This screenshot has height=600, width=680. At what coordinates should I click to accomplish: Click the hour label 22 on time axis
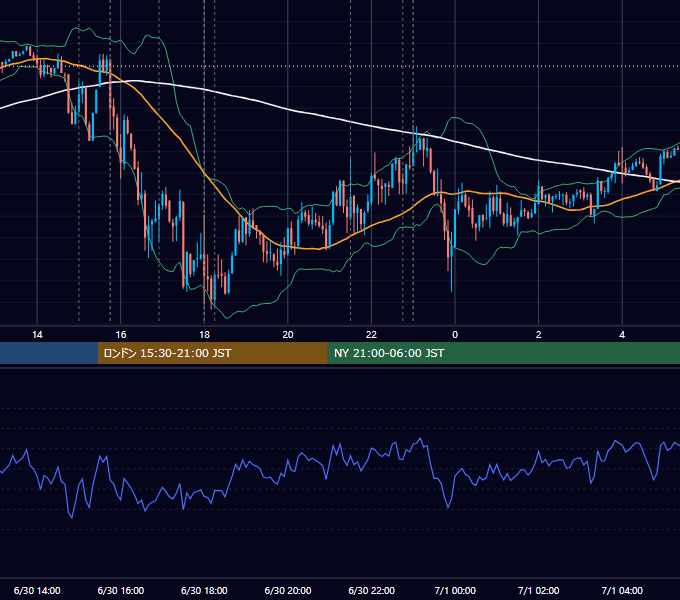pyautogui.click(x=371, y=335)
